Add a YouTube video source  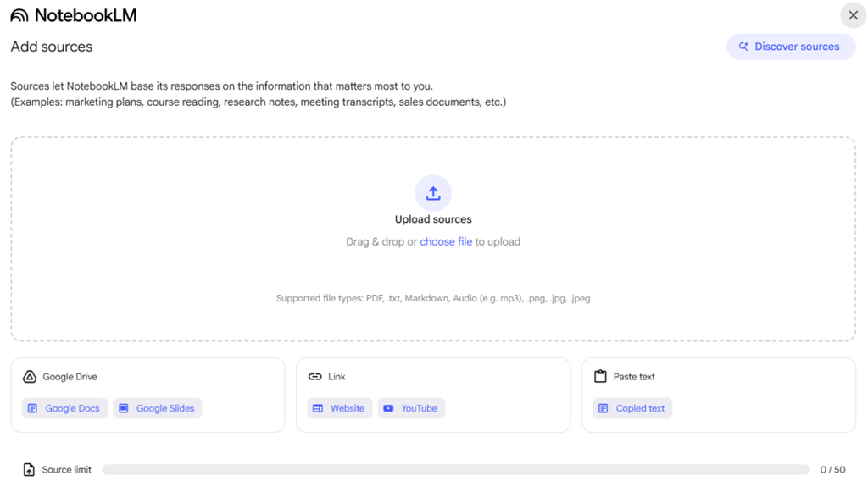point(411,408)
